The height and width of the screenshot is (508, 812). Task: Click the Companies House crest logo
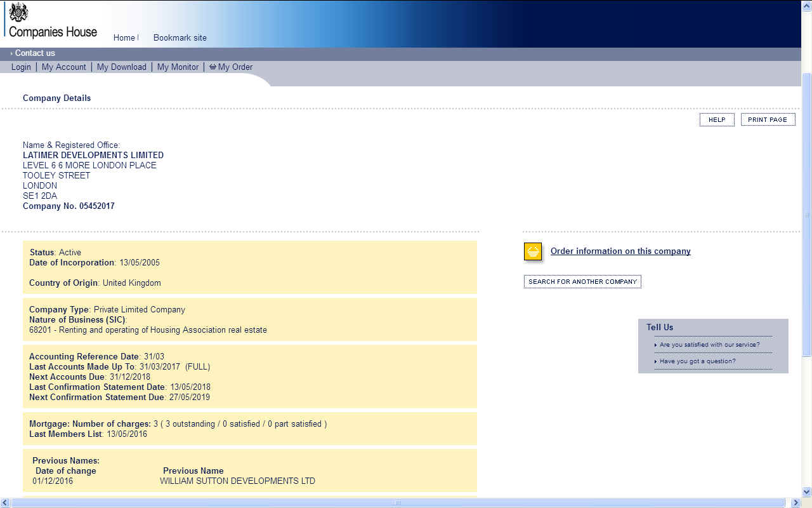pos(19,11)
